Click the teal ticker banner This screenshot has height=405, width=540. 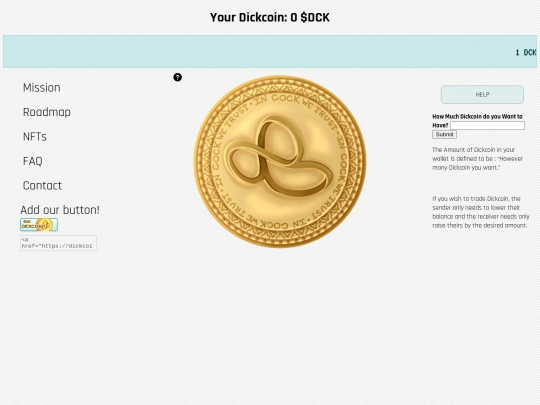pyautogui.click(x=270, y=51)
